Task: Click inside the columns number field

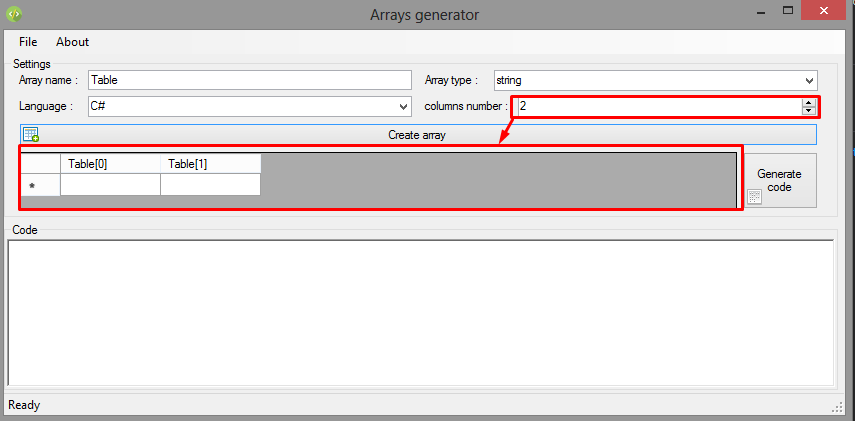Action: tap(659, 106)
